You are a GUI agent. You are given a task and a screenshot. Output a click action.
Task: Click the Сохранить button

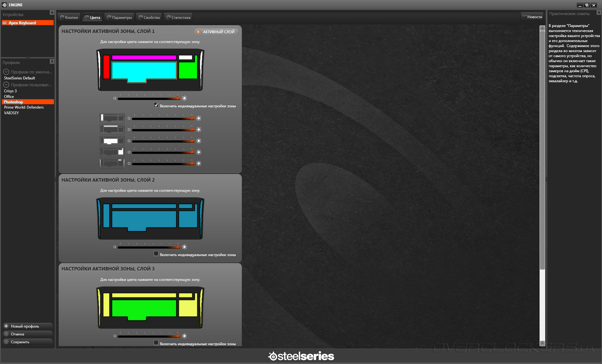(28, 342)
